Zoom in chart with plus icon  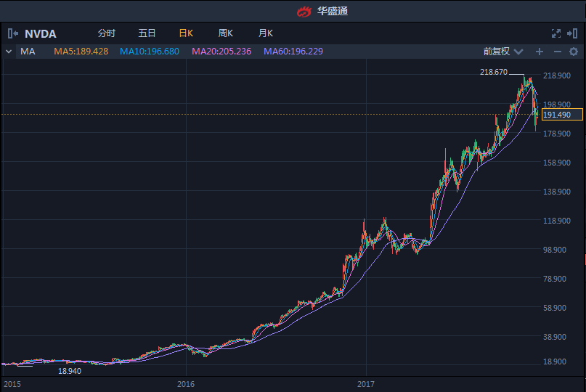click(539, 52)
